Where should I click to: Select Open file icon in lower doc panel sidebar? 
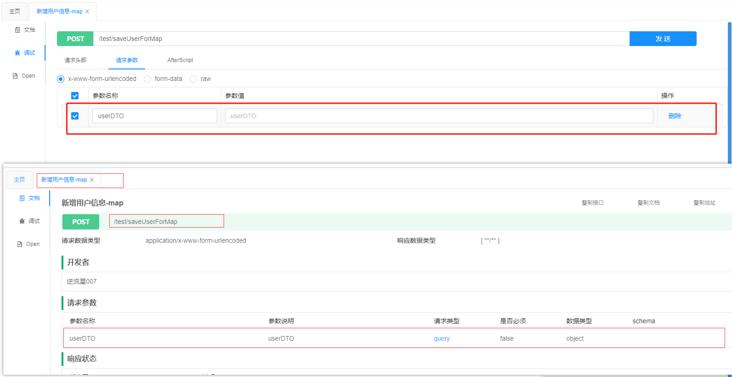20,244
